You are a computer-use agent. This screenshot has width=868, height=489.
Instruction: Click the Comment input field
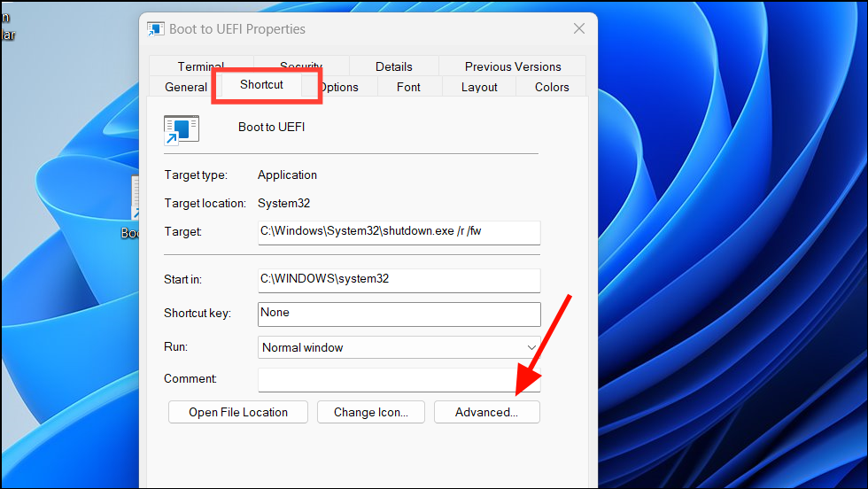[399, 380]
